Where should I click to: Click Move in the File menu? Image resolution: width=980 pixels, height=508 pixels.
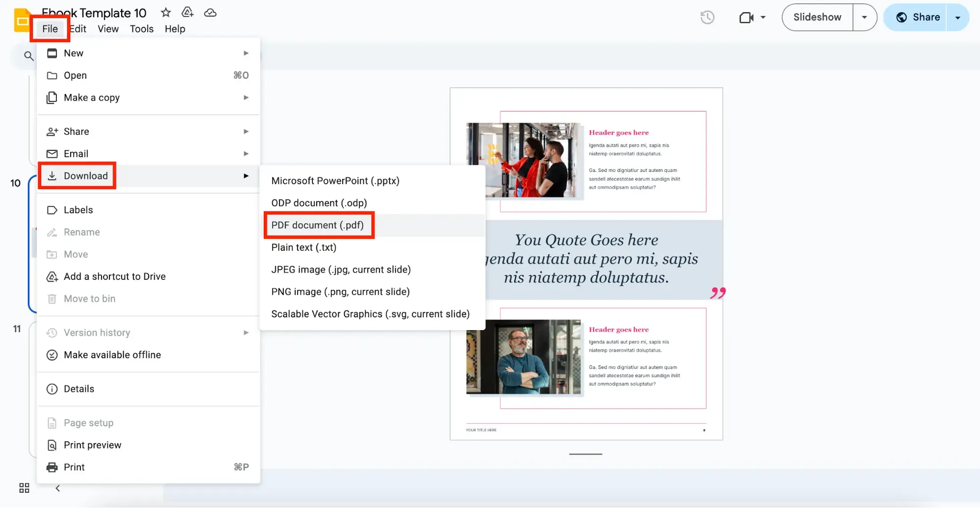(x=149, y=254)
